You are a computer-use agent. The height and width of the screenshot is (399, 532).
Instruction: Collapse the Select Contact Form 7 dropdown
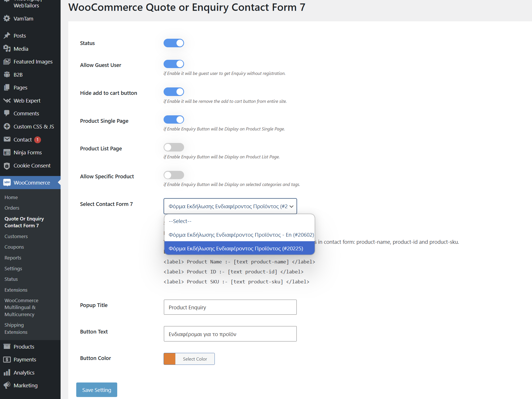(x=230, y=206)
